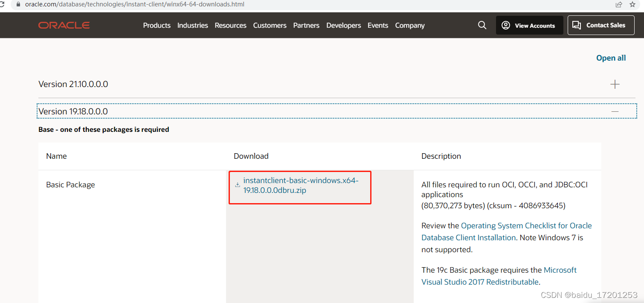Open the Products menu

coord(157,25)
